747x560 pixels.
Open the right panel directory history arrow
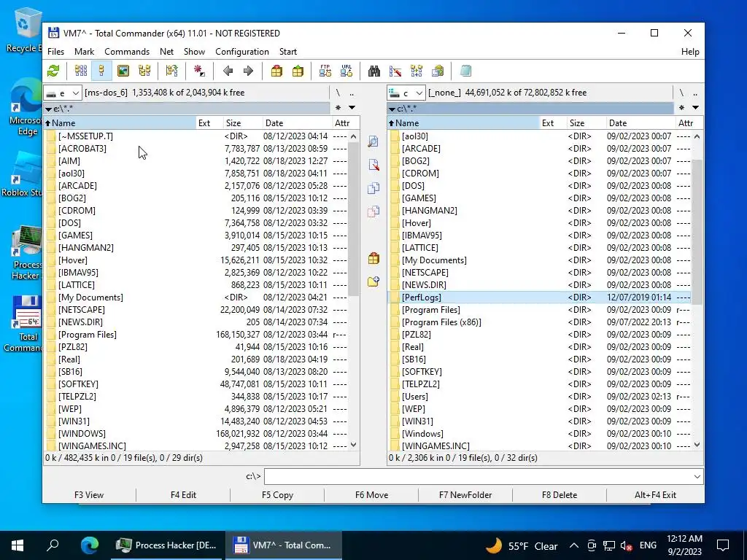click(x=695, y=108)
